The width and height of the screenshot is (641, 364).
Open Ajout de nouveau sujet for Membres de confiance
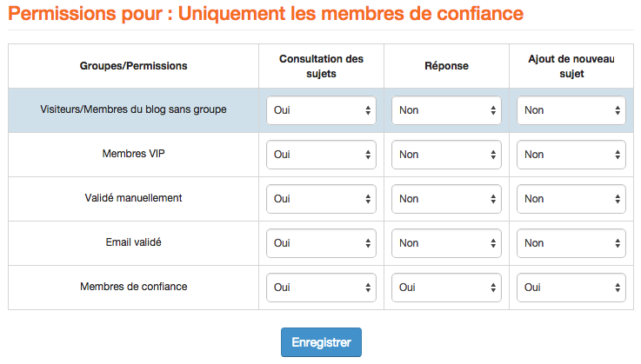click(571, 288)
